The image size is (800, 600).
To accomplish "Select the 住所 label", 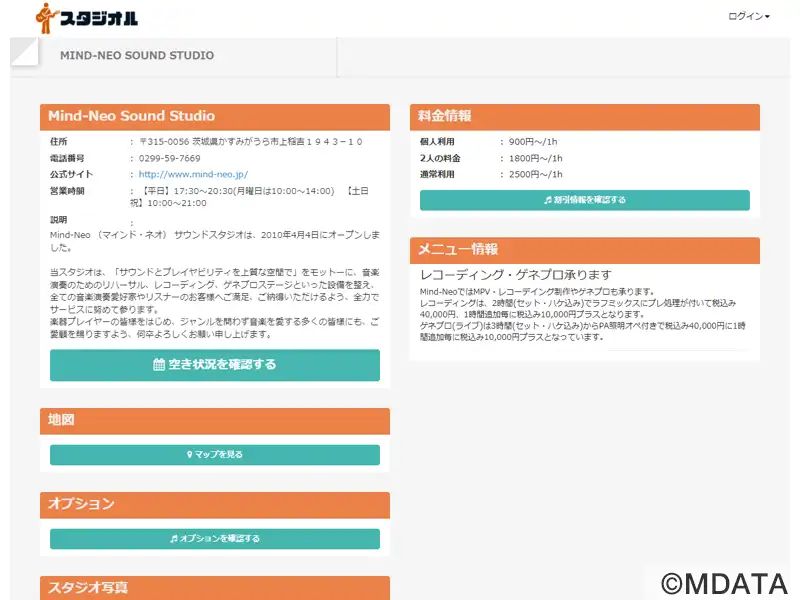I will tap(58, 142).
